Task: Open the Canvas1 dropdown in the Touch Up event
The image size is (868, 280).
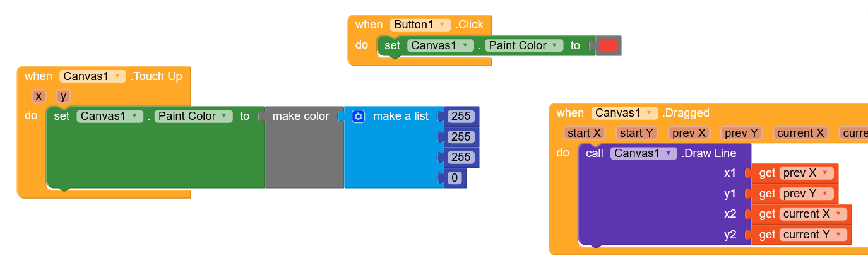Action: tap(93, 76)
